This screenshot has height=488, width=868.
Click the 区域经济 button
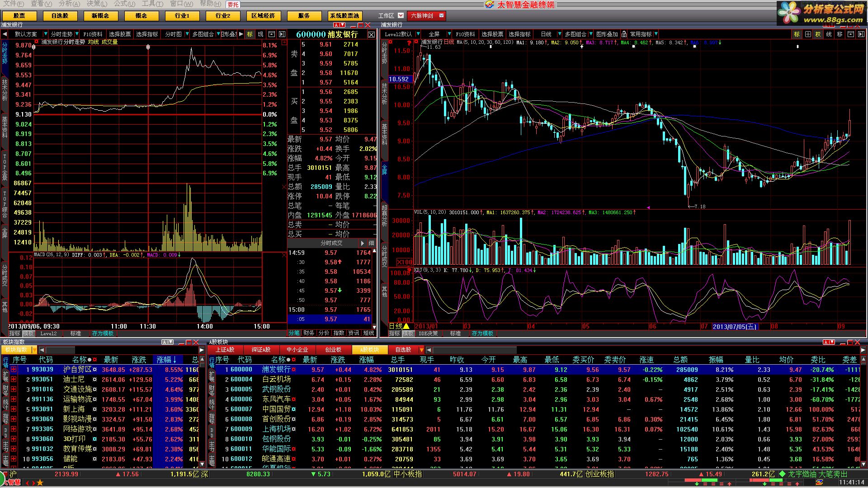(x=263, y=16)
